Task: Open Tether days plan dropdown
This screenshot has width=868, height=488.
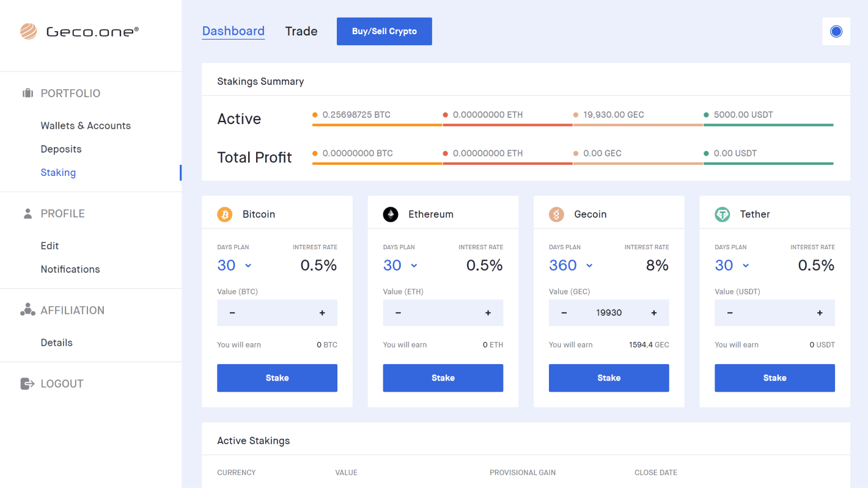Action: point(732,265)
